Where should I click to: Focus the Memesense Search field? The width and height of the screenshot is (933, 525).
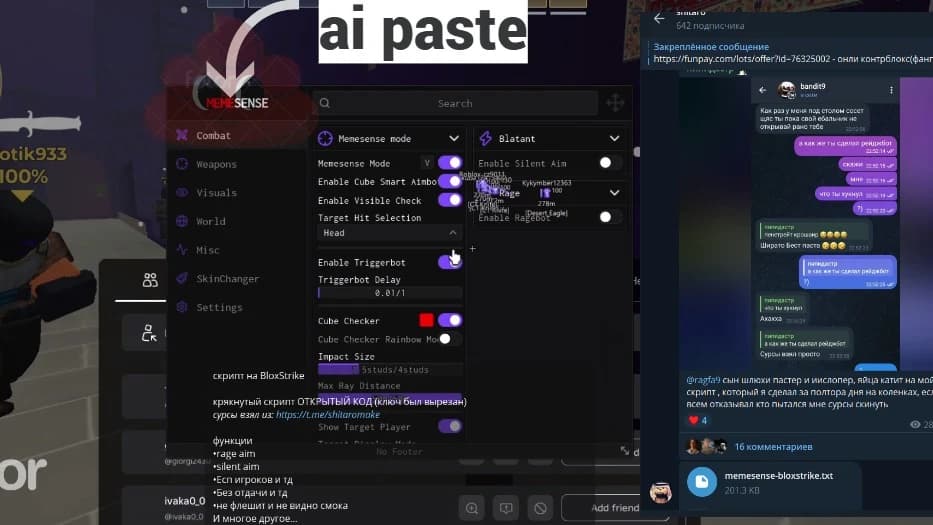coord(455,103)
